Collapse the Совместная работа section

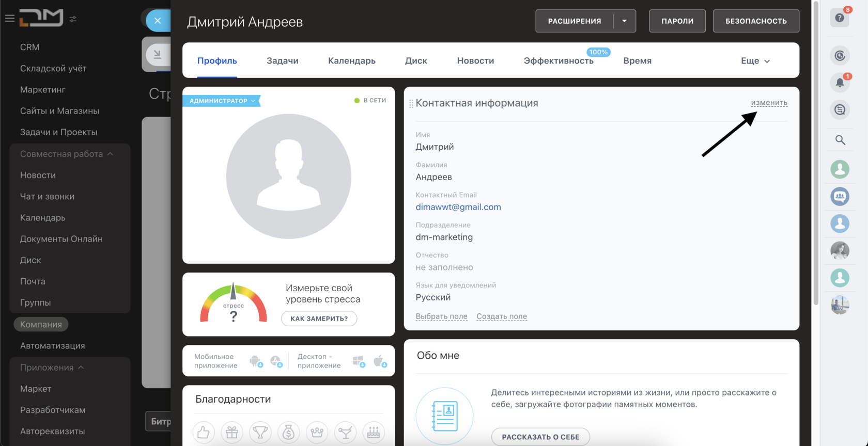pyautogui.click(x=67, y=154)
